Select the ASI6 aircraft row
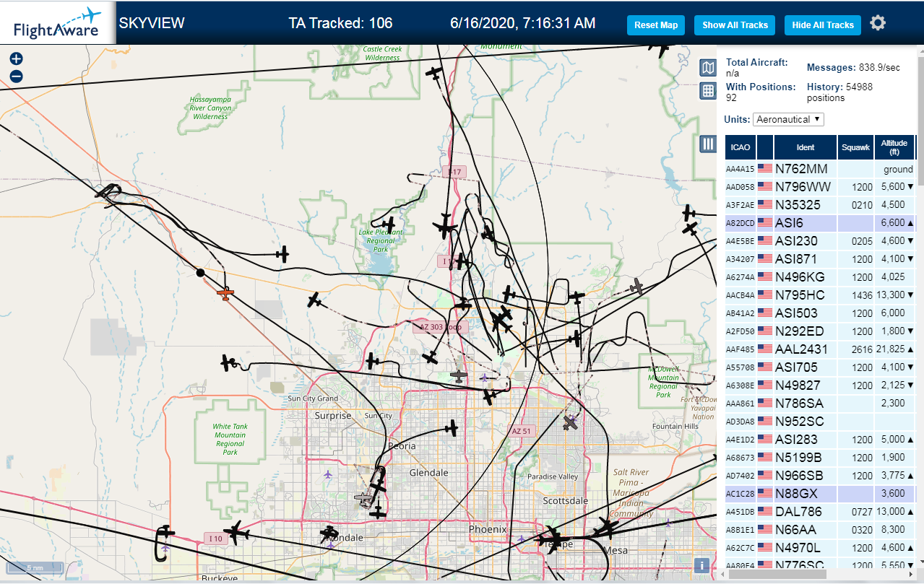 pyautogui.click(x=821, y=223)
